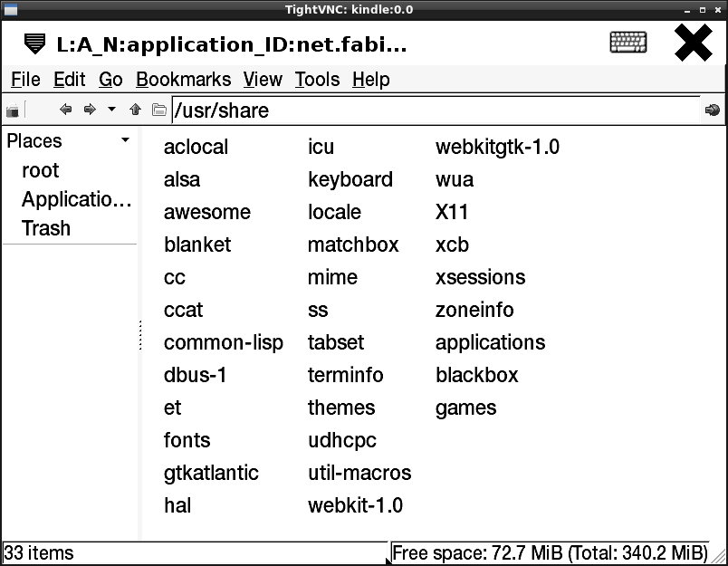Open the Places side pane dropdown

[x=125, y=139]
